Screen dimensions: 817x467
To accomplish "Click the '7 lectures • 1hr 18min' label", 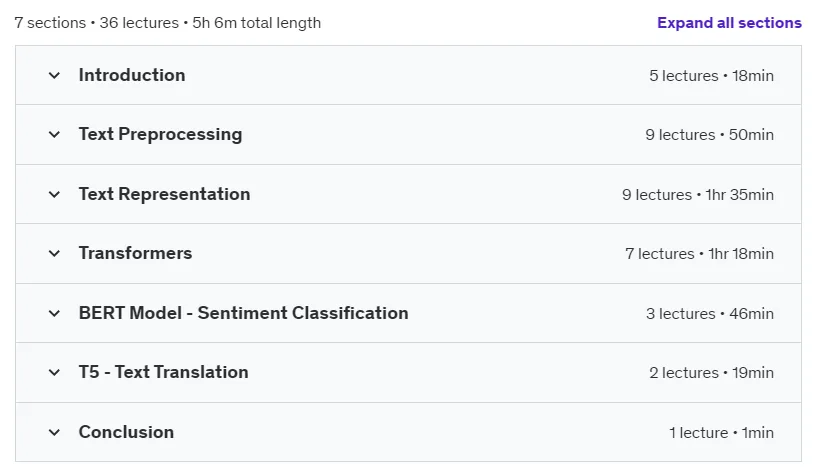I will (x=699, y=254).
